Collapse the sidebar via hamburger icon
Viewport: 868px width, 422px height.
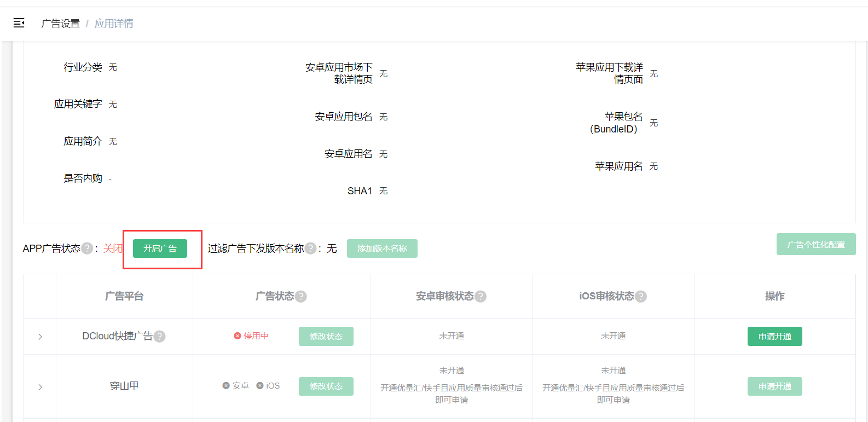[x=19, y=23]
